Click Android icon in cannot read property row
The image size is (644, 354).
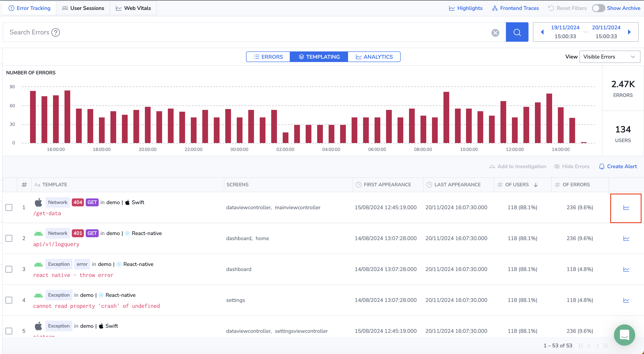(x=38, y=295)
